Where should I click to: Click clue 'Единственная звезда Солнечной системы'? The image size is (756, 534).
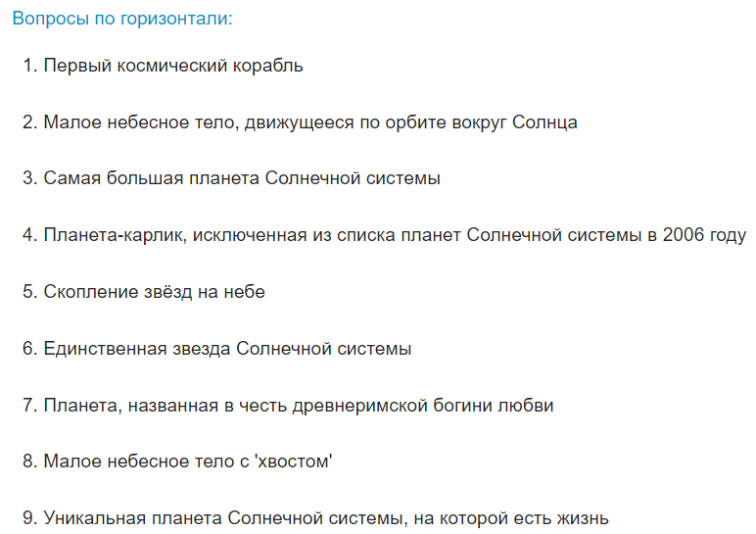[x=227, y=349]
